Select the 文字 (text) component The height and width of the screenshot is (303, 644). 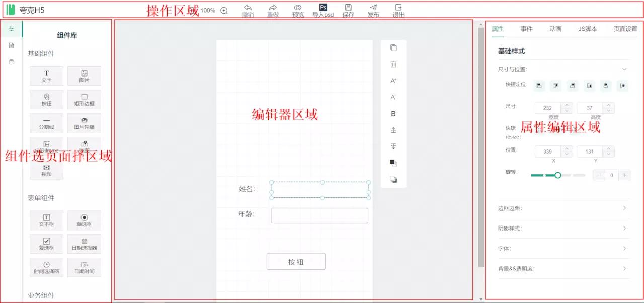coord(46,75)
